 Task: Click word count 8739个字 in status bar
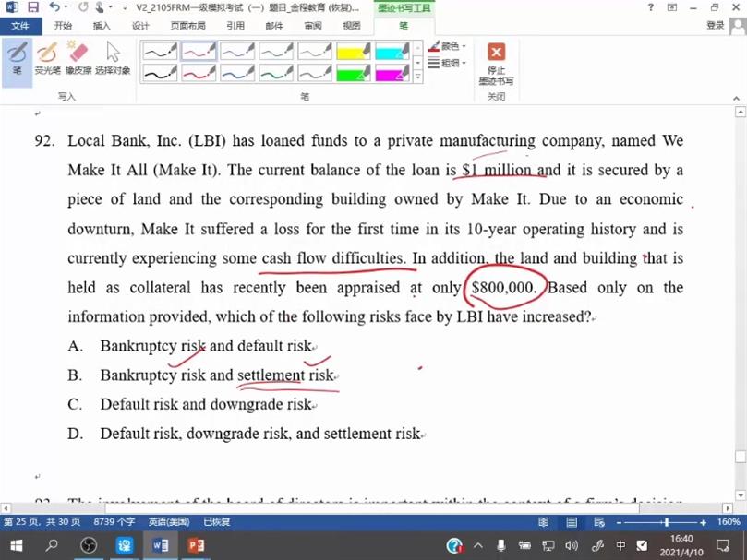tap(114, 522)
